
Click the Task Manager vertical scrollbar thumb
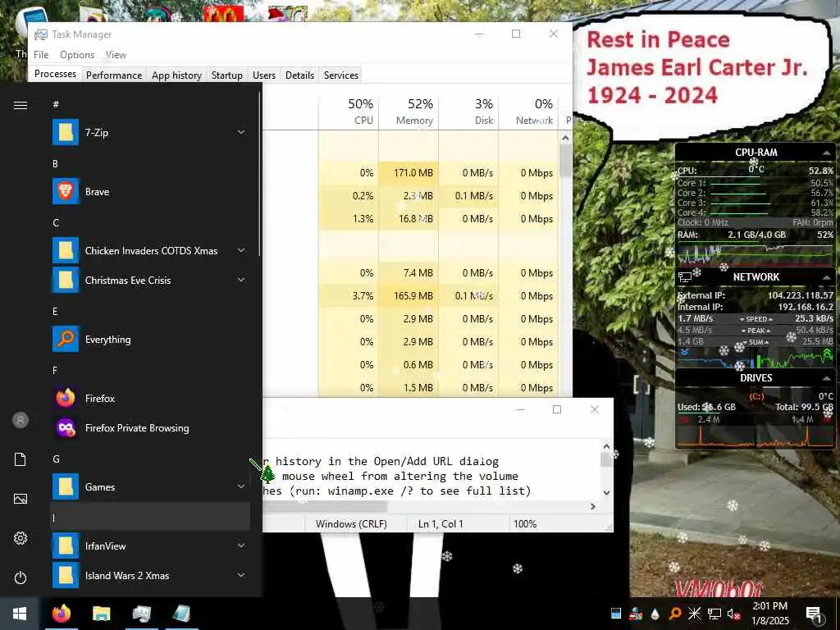[x=565, y=161]
